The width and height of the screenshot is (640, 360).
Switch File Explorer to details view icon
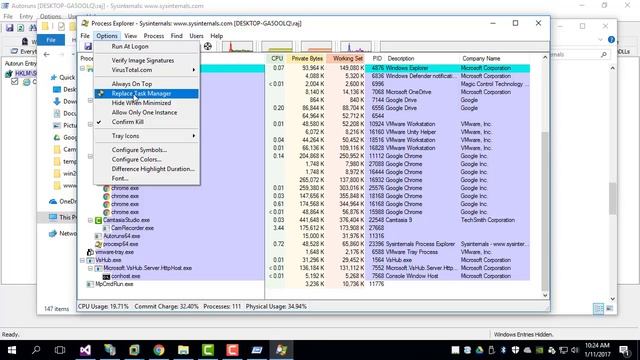coord(598,309)
